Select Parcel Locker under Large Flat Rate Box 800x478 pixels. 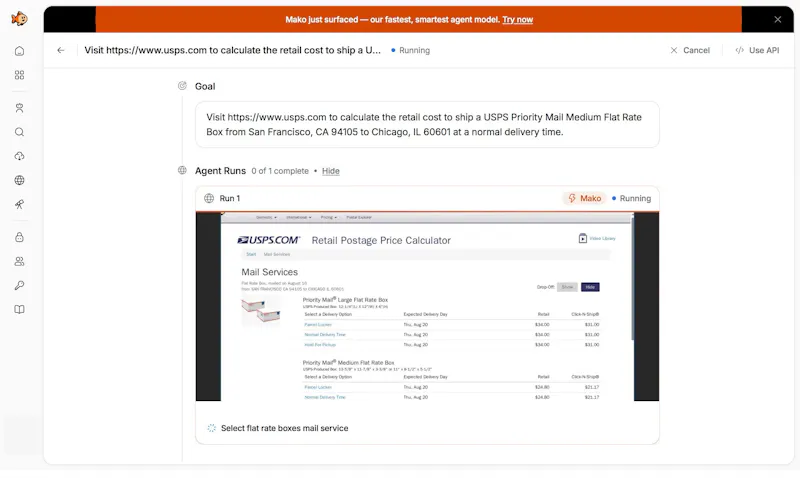click(318, 324)
